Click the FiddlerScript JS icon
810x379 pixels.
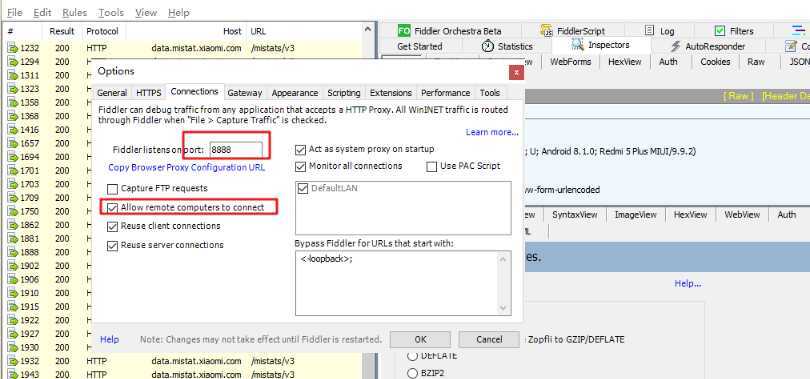547,31
